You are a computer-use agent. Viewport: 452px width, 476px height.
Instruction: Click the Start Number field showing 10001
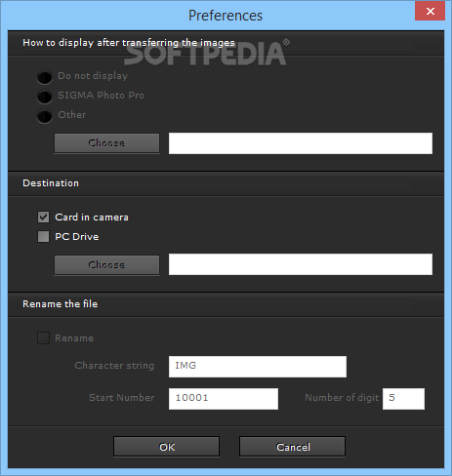click(224, 399)
